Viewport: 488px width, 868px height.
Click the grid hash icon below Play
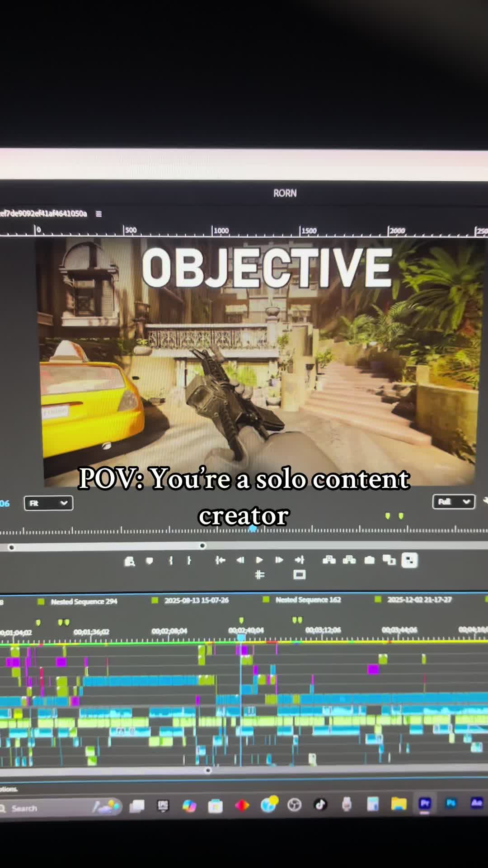pyautogui.click(x=260, y=575)
